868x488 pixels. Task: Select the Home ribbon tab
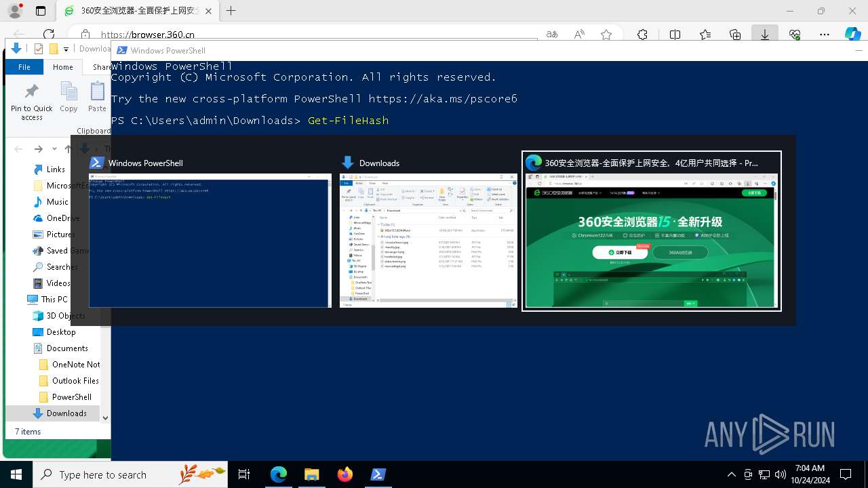point(63,67)
